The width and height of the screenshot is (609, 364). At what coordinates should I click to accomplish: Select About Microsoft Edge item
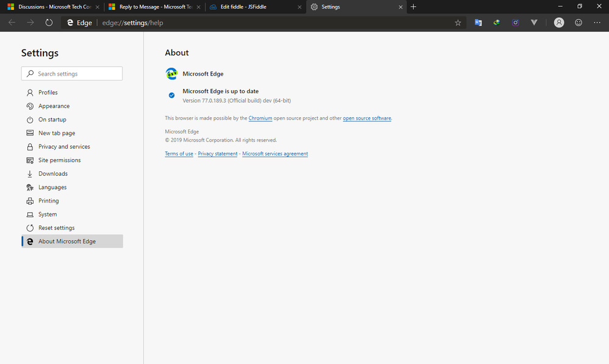pos(73,241)
